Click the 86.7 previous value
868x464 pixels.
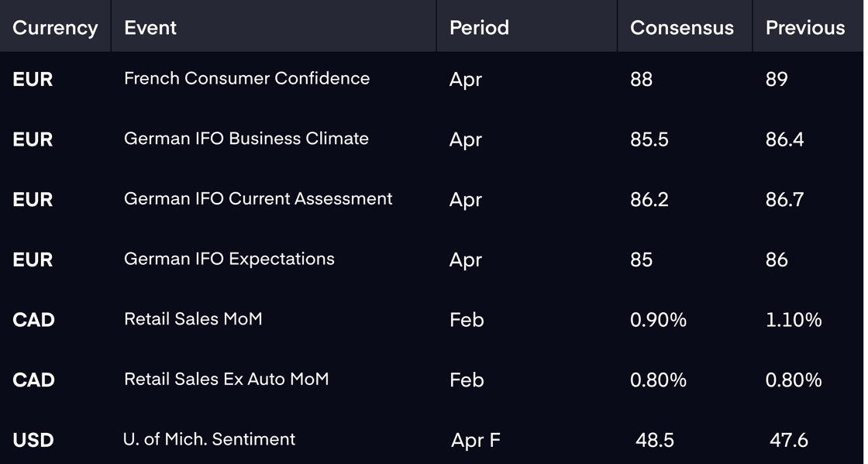(x=784, y=200)
